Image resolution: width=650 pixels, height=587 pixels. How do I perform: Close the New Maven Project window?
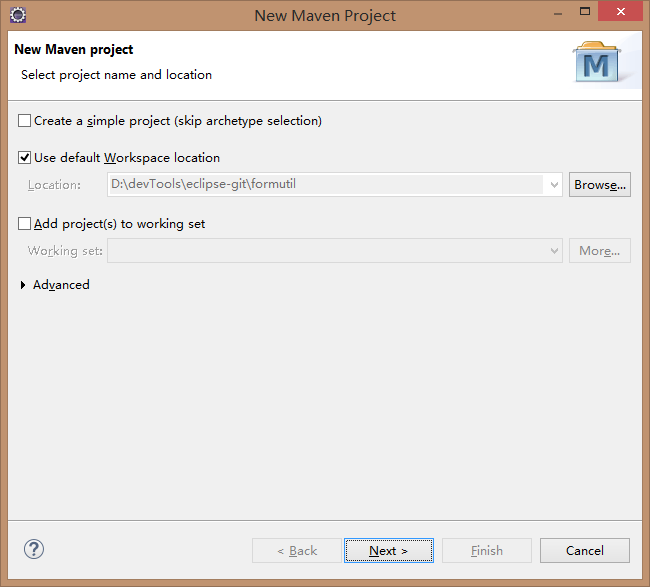point(621,12)
